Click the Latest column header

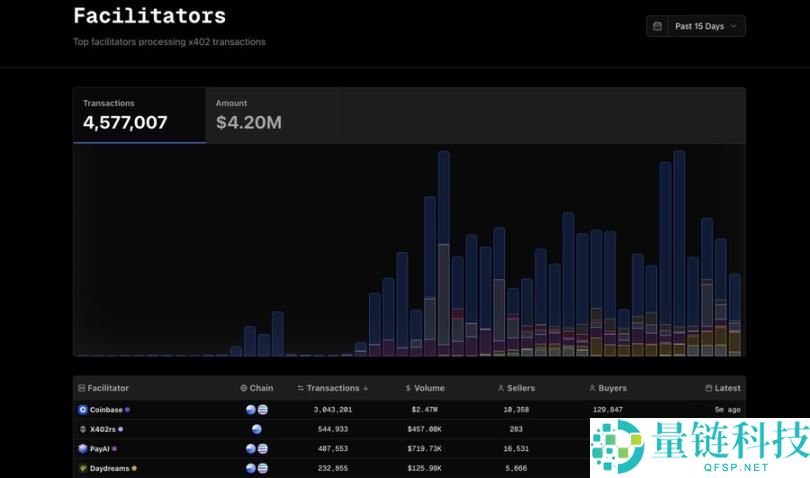coord(727,388)
